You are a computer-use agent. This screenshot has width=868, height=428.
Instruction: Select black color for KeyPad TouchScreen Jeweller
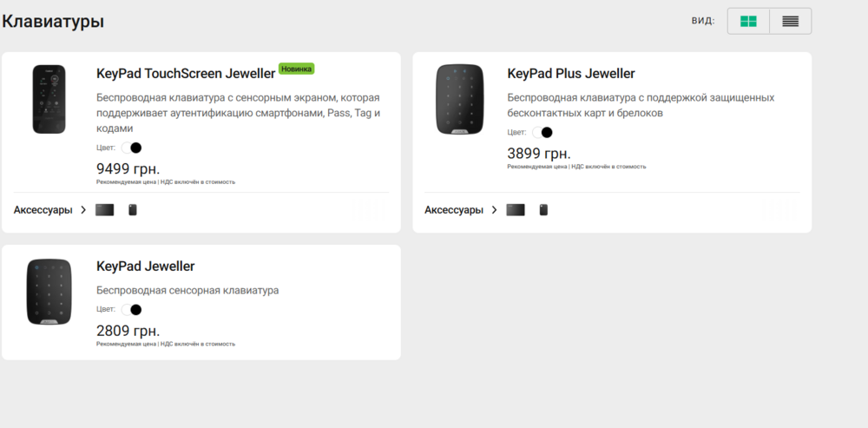click(136, 148)
